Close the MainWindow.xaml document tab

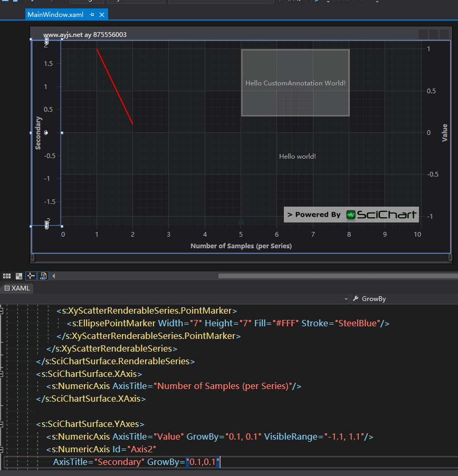click(102, 15)
